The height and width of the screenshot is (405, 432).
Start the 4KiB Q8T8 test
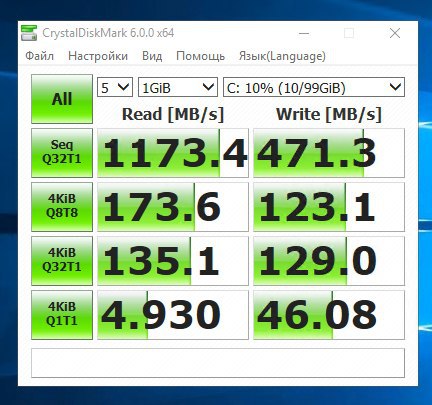(62, 207)
